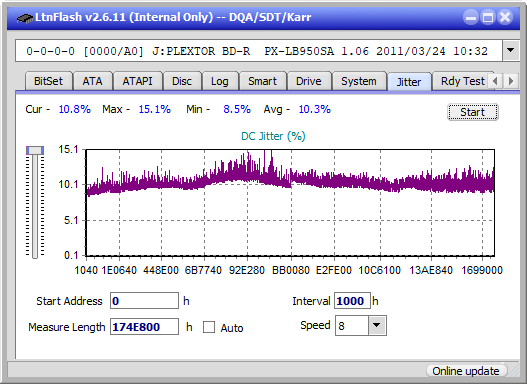Click the vertical slider track below the thumb
527x384 pixels.
35,207
